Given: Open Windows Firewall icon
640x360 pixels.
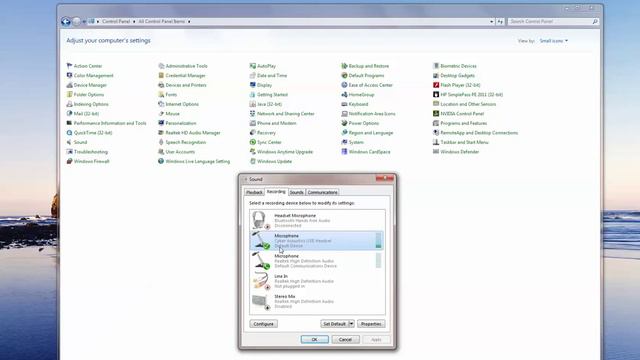Looking at the screenshot, I should click(69, 161).
